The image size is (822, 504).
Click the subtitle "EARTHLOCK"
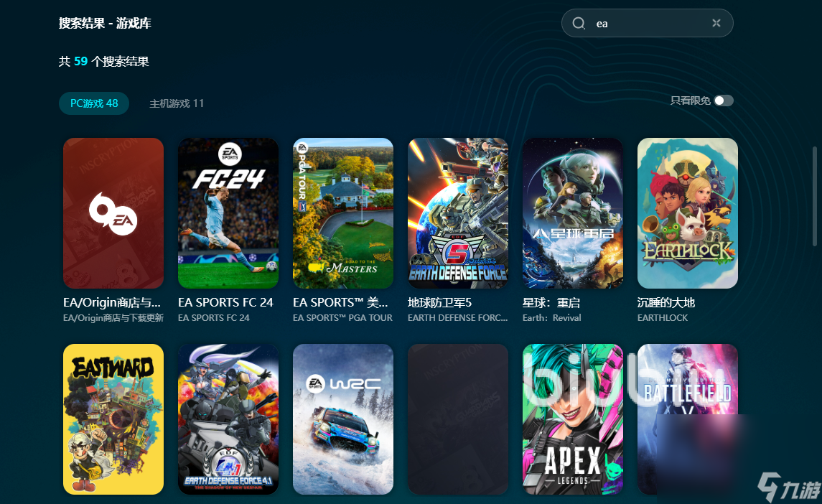click(x=663, y=318)
